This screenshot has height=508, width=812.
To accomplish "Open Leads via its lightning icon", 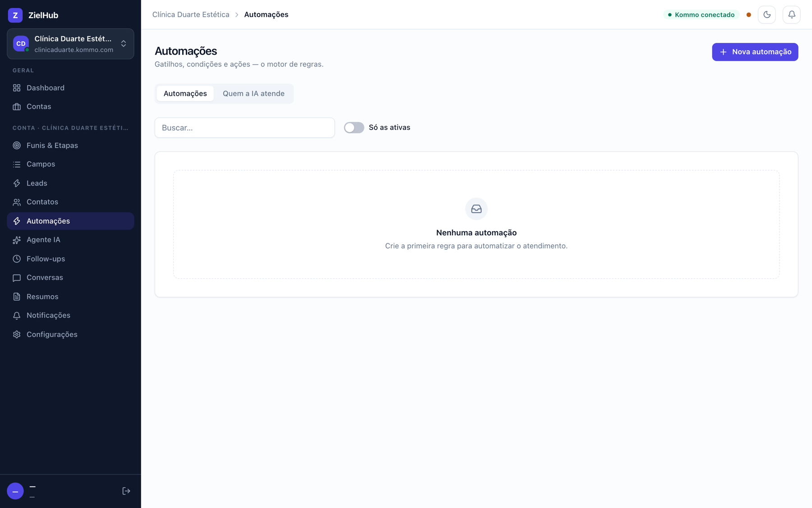I will click(17, 183).
